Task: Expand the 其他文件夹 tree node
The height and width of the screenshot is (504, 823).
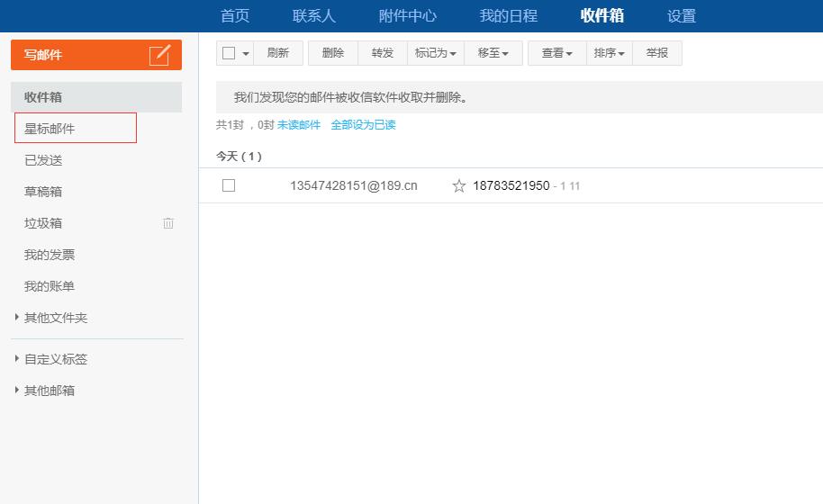Action: coord(17,318)
